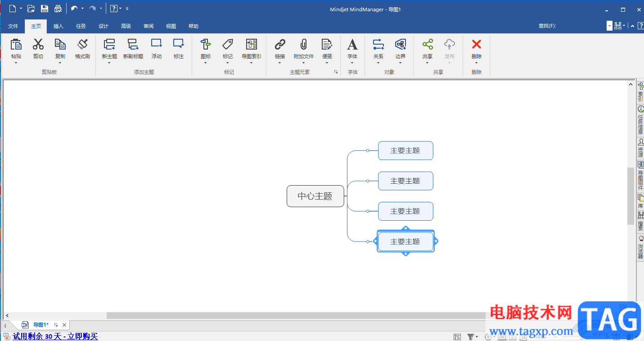This screenshot has width=644, height=341.
Task: Switch to the Advanced (高级) tab
Action: click(x=126, y=26)
